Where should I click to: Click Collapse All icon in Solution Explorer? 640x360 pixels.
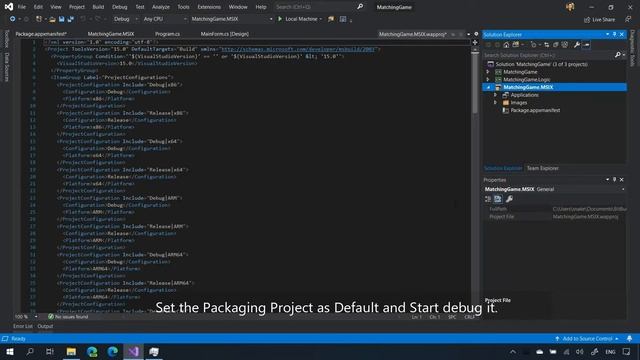pos(556,45)
